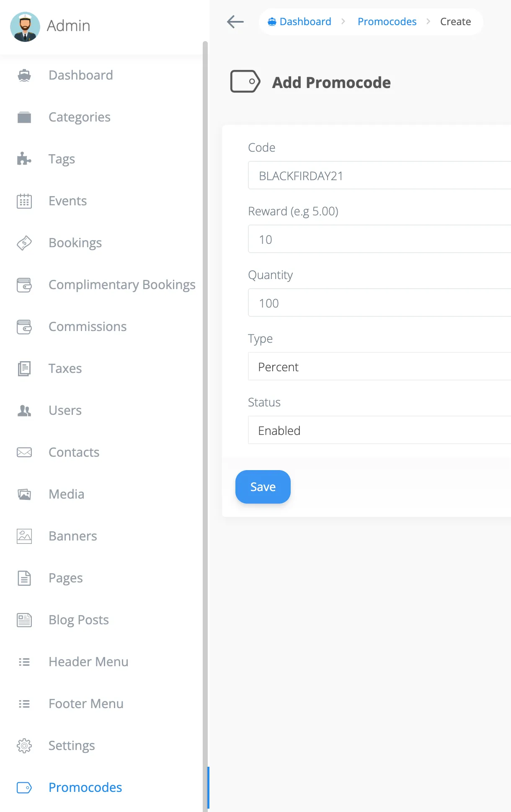Click the Tags puzzle icon
The width and height of the screenshot is (511, 812).
pos(24,159)
